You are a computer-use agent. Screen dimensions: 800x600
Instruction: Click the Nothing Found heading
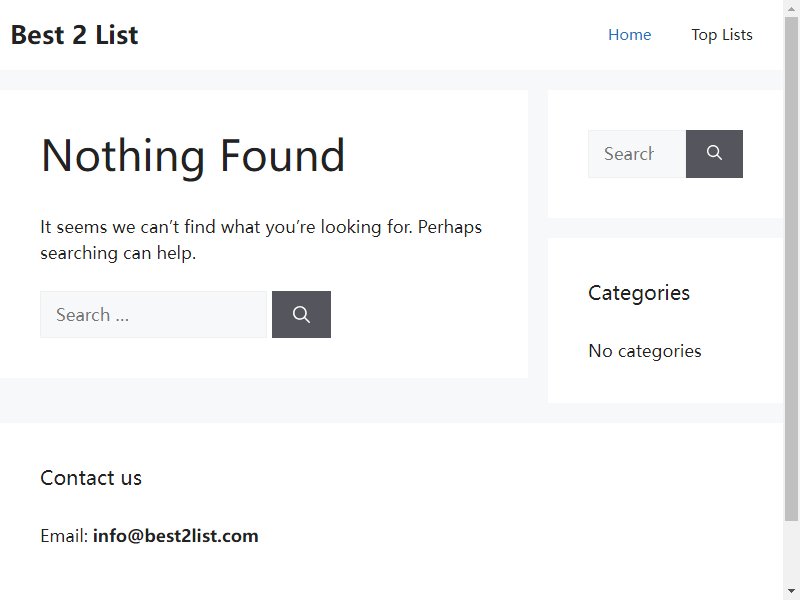[193, 156]
